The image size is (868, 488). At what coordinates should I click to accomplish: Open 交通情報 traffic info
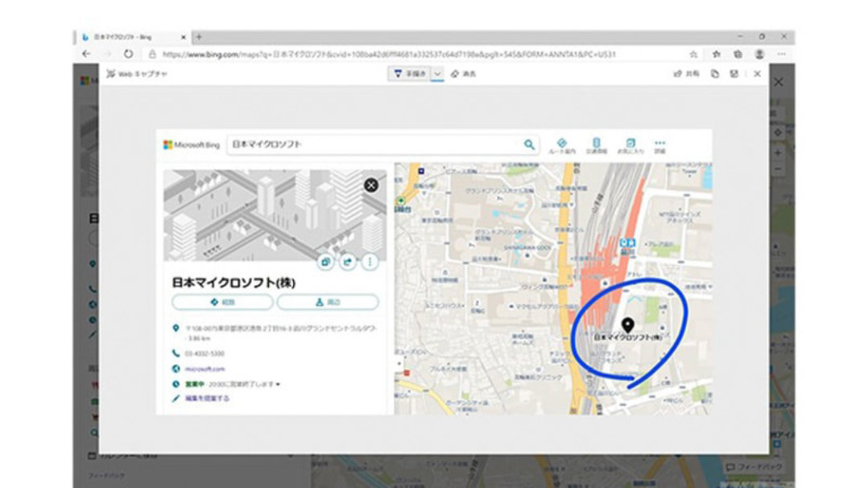[x=596, y=146]
